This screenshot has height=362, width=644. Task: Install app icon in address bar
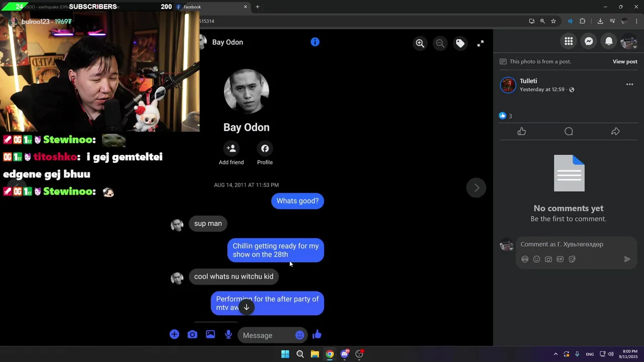(532, 21)
